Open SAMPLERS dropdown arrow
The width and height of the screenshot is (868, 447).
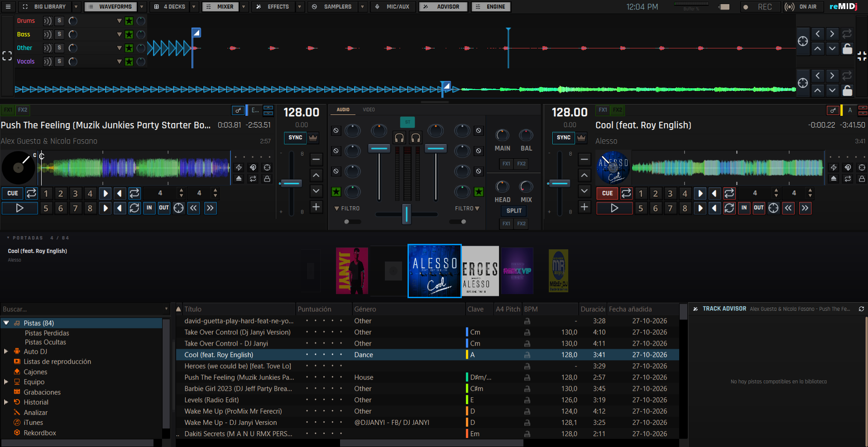[362, 7]
